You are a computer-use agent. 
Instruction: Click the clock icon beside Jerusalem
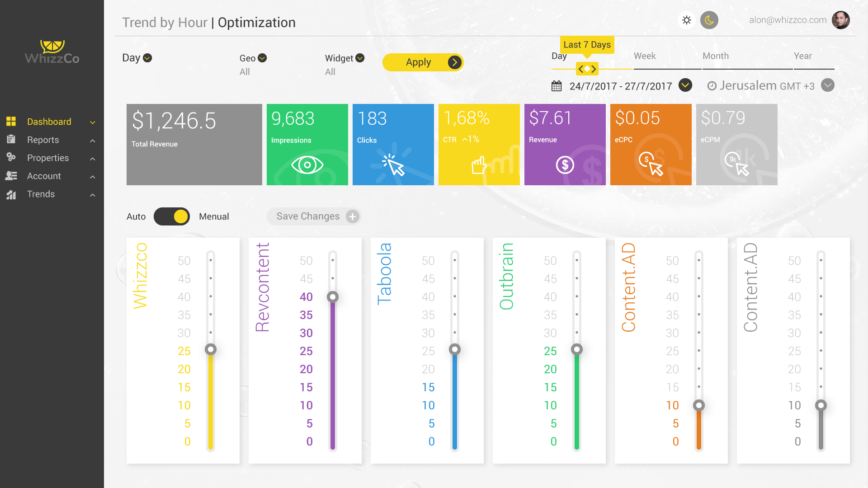pos(712,86)
